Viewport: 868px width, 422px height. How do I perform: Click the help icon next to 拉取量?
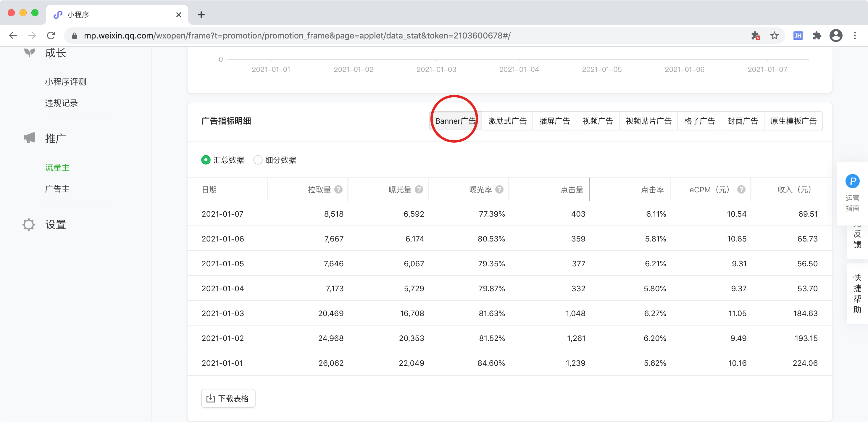(338, 189)
